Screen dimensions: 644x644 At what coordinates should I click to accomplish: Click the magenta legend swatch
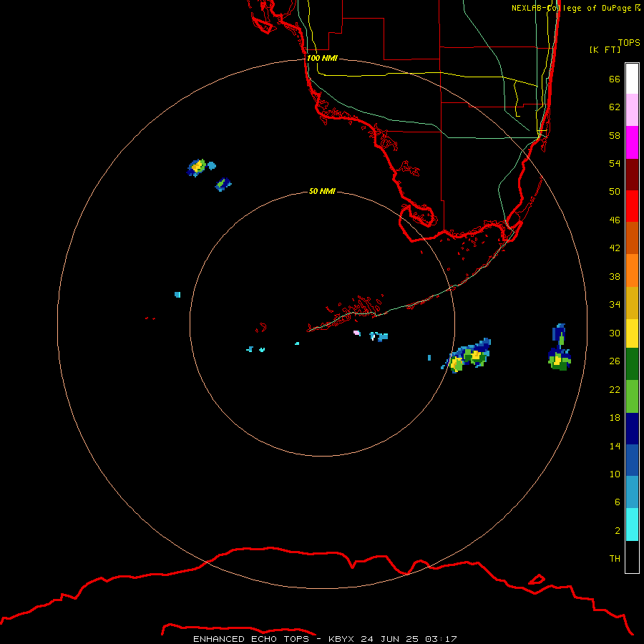pyautogui.click(x=632, y=142)
